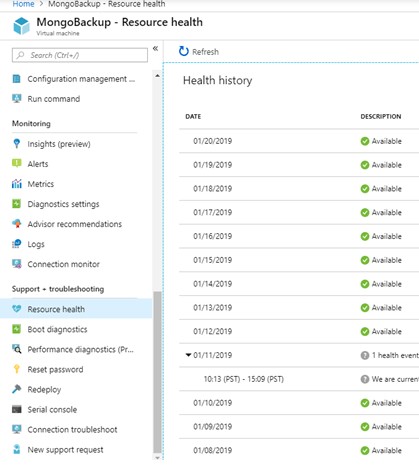Select the Resource health menu item

click(x=76, y=309)
